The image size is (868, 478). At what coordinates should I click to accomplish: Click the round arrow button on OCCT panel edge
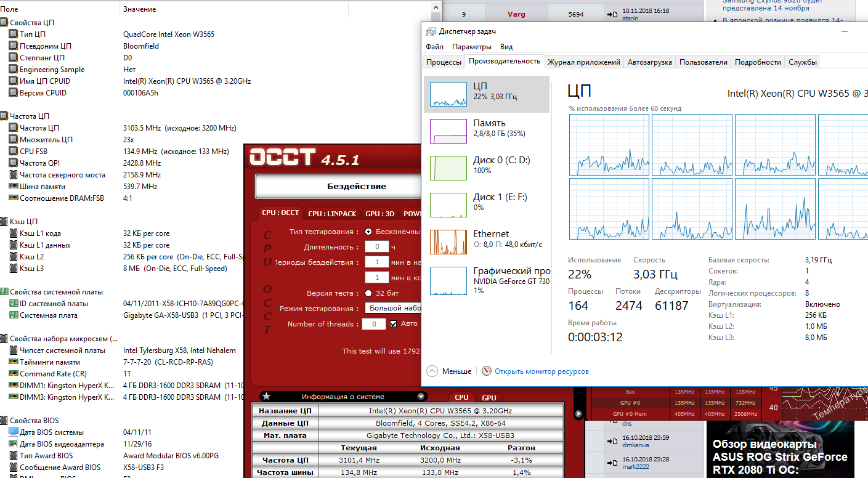[x=578, y=414]
